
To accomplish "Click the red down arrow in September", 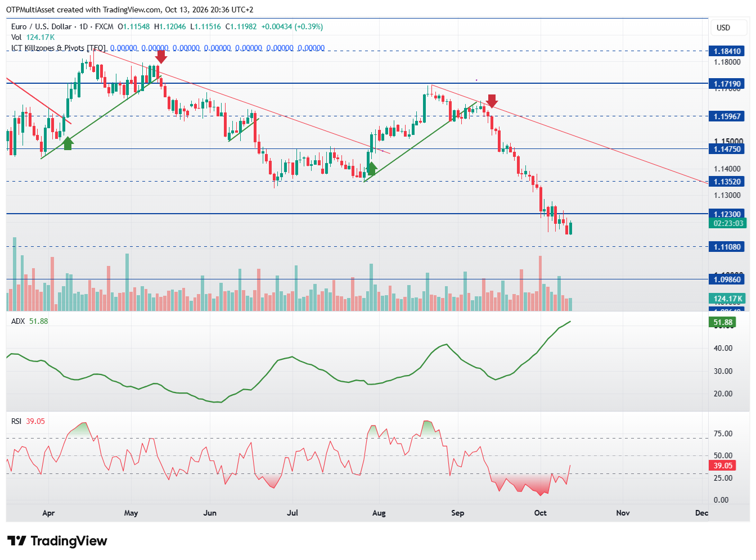I will click(492, 101).
